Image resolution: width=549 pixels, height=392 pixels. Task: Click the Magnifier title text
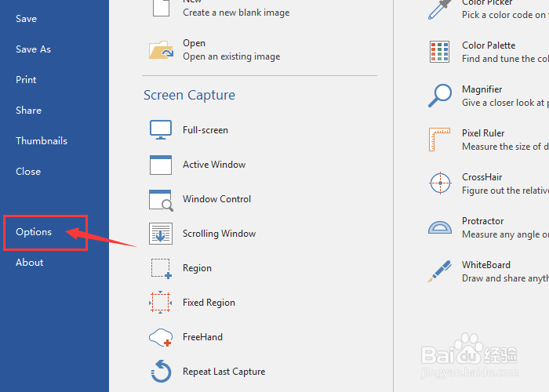coord(482,89)
